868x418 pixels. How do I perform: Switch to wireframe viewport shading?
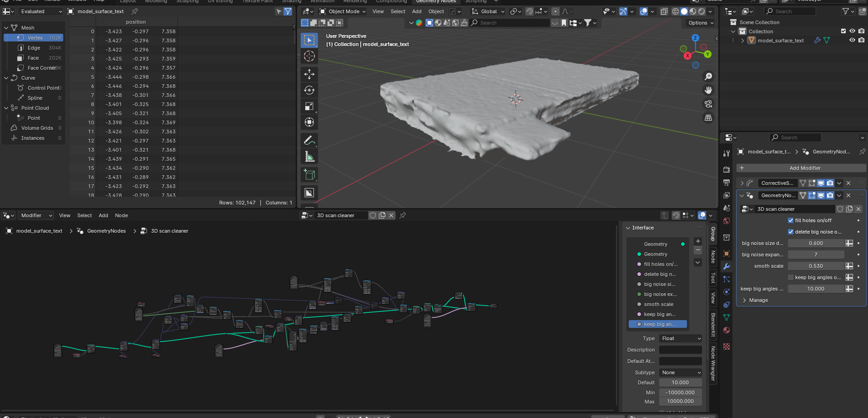[676, 11]
